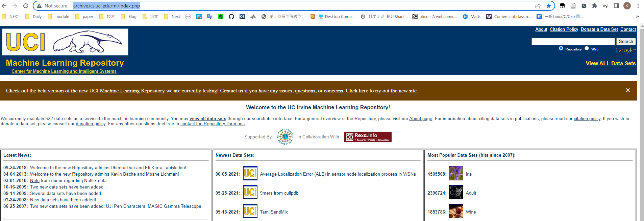Open the Chrome three-dot menu

pyautogui.click(x=638, y=6)
